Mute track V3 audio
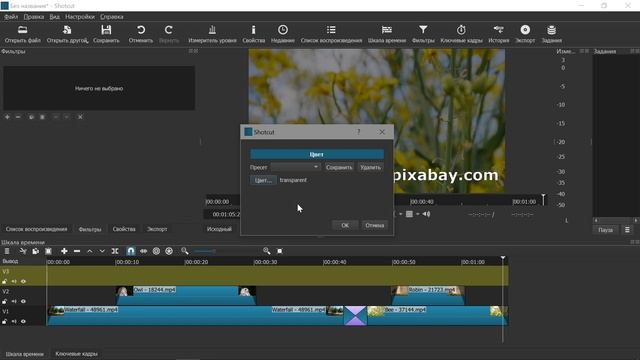Viewport: 640px width, 360px height. coord(14,281)
